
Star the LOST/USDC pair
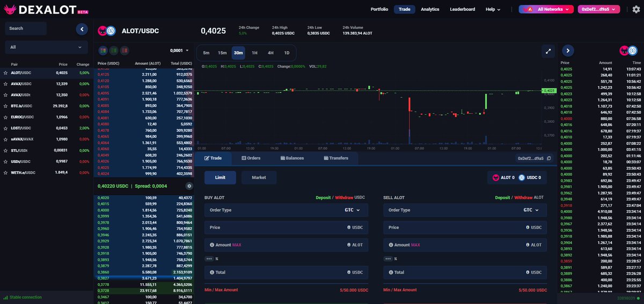click(x=5, y=129)
